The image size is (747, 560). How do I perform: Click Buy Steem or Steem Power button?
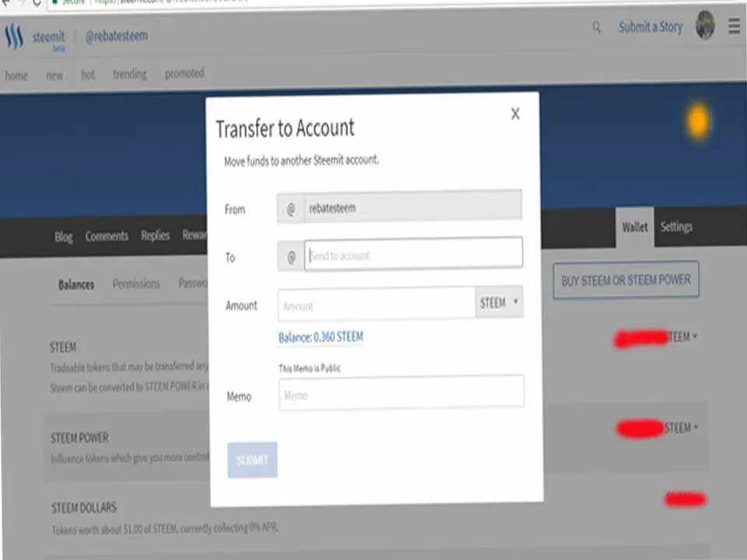pyautogui.click(x=626, y=280)
